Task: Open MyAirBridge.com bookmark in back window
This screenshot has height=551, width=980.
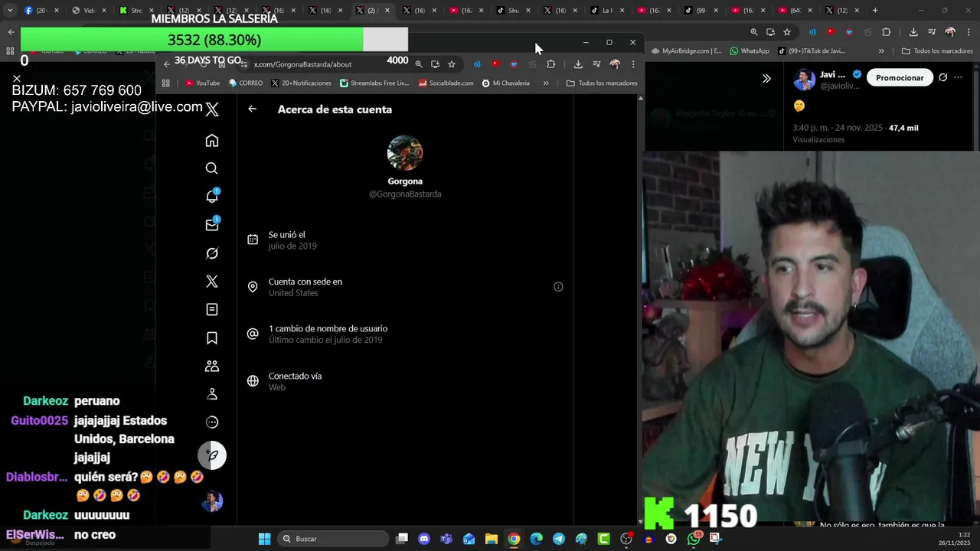Action: [687, 51]
